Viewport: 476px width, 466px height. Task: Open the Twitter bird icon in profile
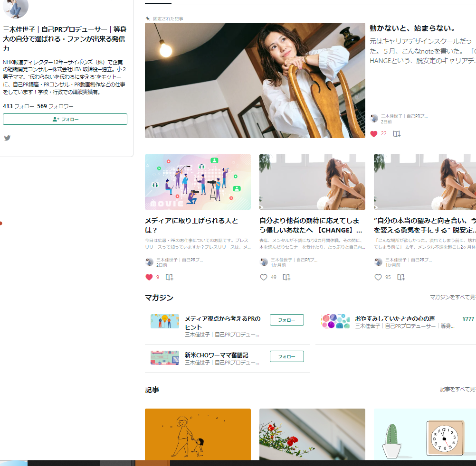pos(7,138)
